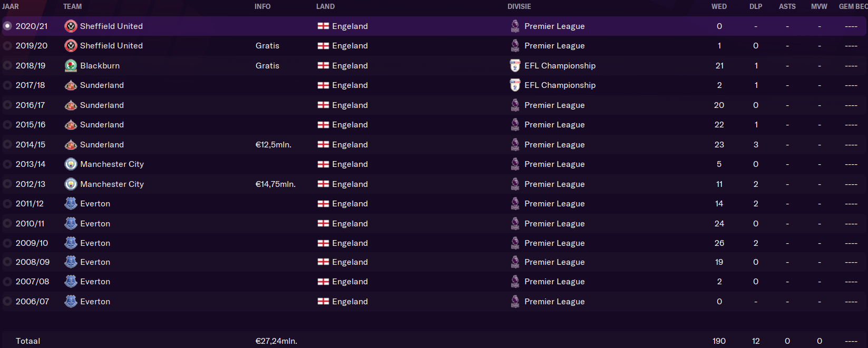This screenshot has width=868, height=348.
Task: Click the Sunderland badge in 2014/15 row
Action: (71, 145)
